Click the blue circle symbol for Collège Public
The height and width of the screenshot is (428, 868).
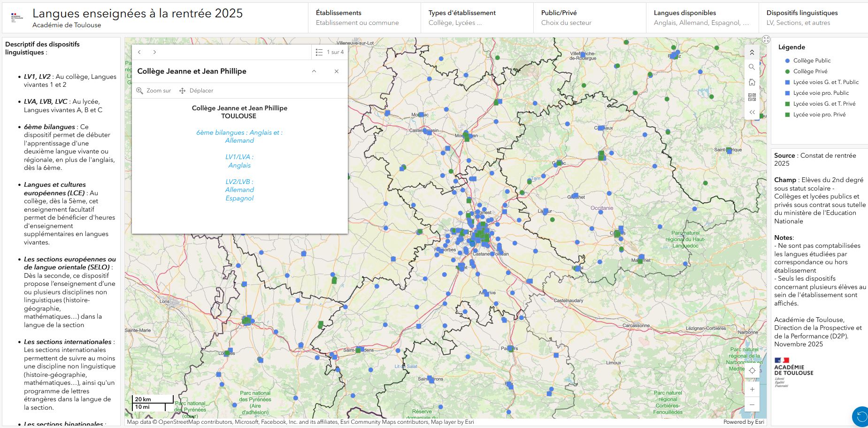coord(787,61)
